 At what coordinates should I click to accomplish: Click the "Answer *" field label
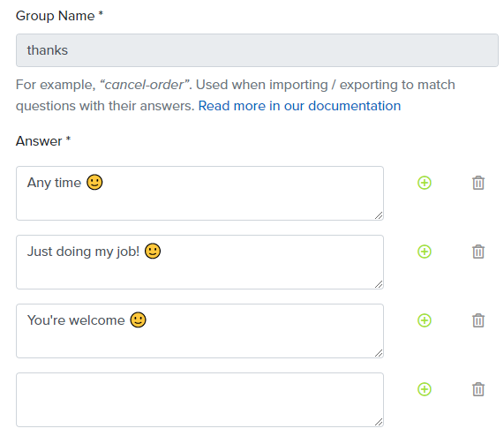(43, 141)
